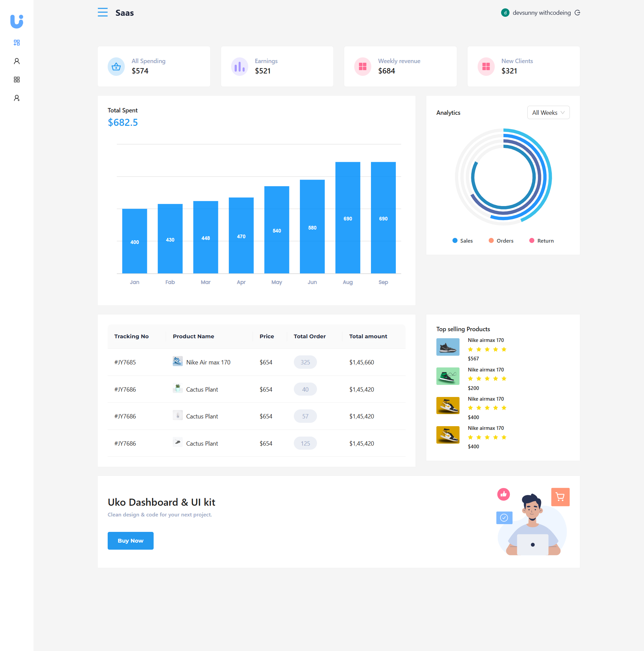
Task: Click the devsunny withcodeing username
Action: (541, 13)
